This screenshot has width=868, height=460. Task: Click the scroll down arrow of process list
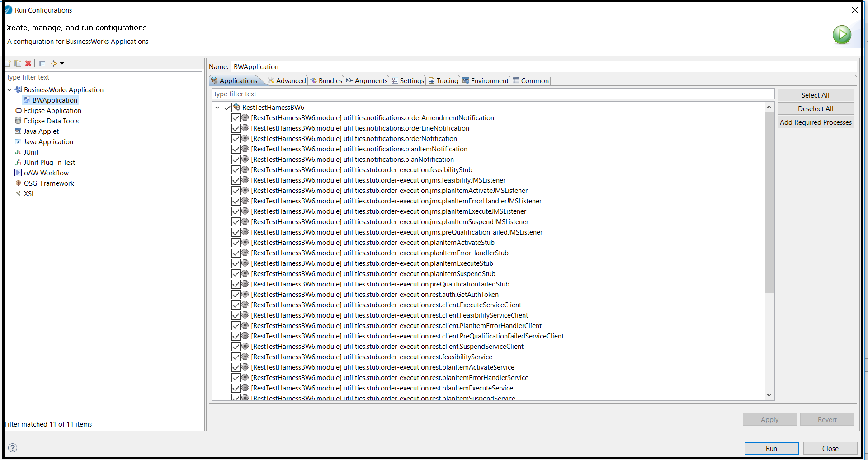click(x=769, y=395)
